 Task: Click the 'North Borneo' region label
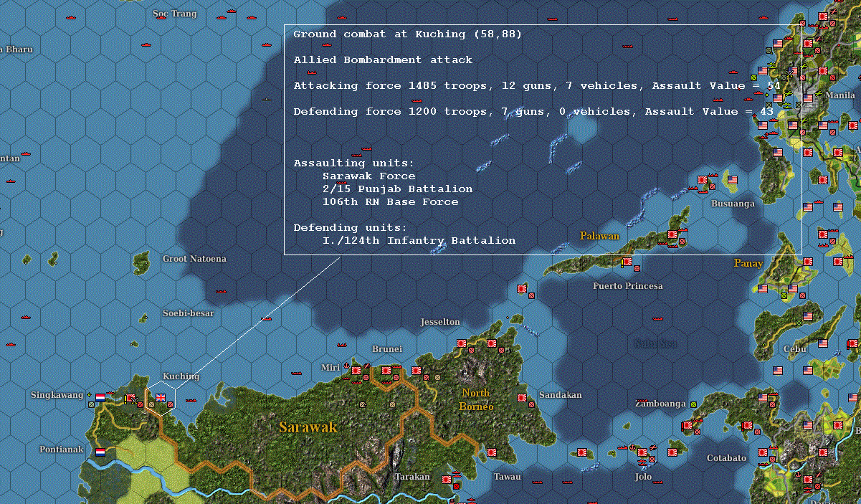(x=477, y=400)
